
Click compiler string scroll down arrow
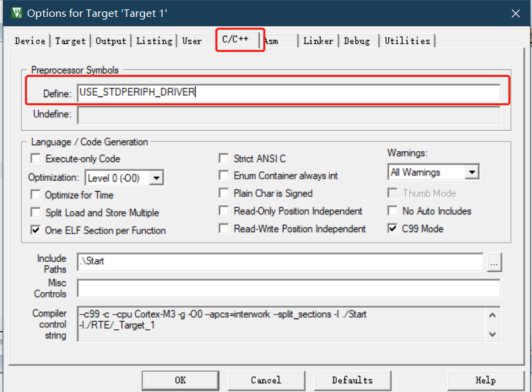click(x=493, y=334)
